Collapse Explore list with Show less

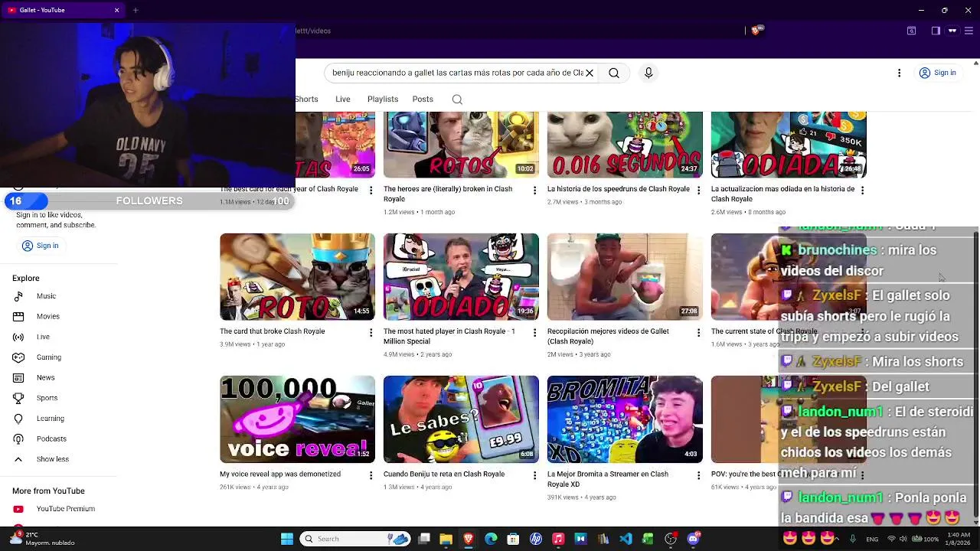[x=52, y=459]
